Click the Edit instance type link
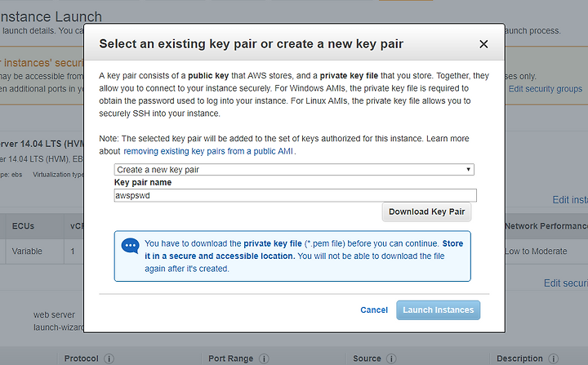The width and height of the screenshot is (588, 365). (570, 200)
